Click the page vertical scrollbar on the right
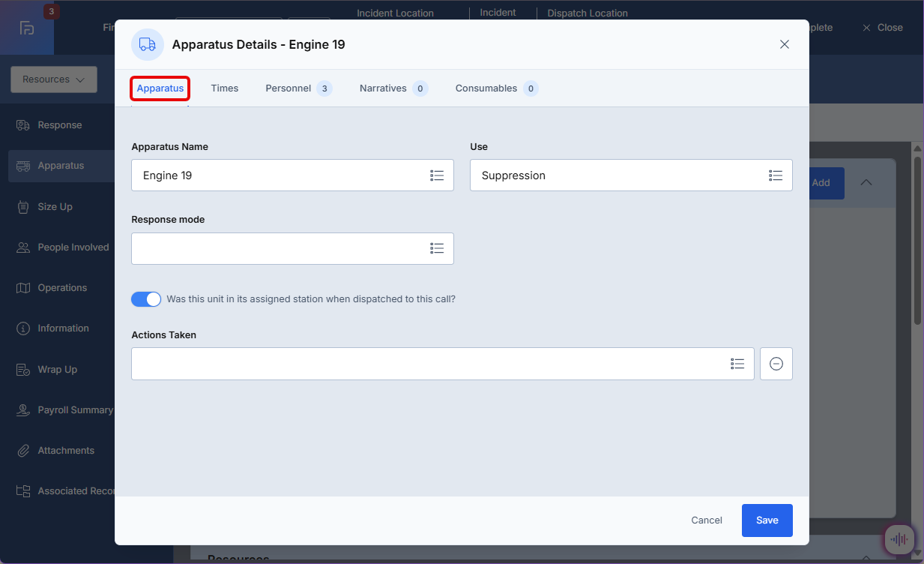 click(918, 240)
